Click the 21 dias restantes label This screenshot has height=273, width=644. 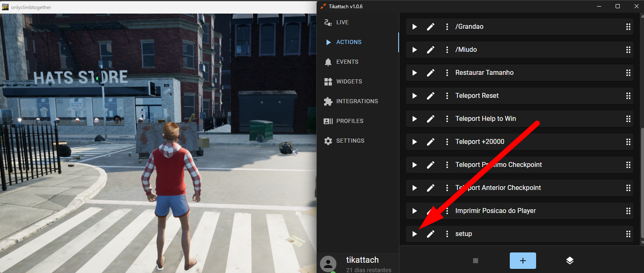369,270
